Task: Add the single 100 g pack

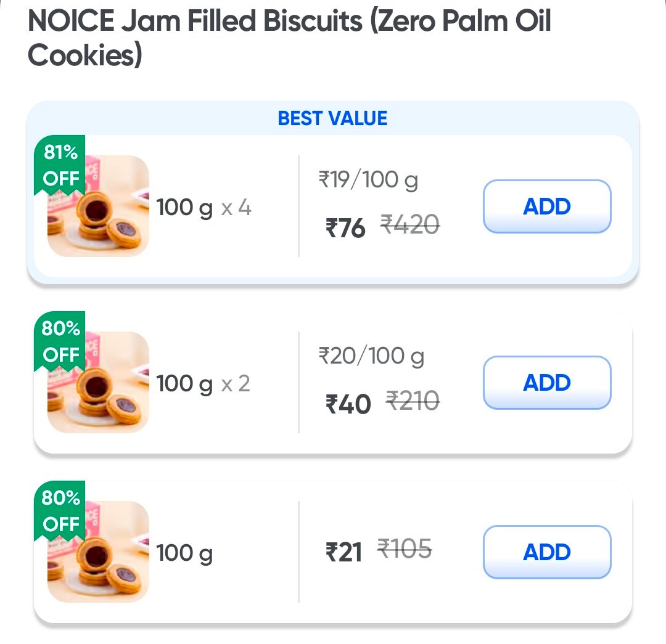Action: pos(546,552)
